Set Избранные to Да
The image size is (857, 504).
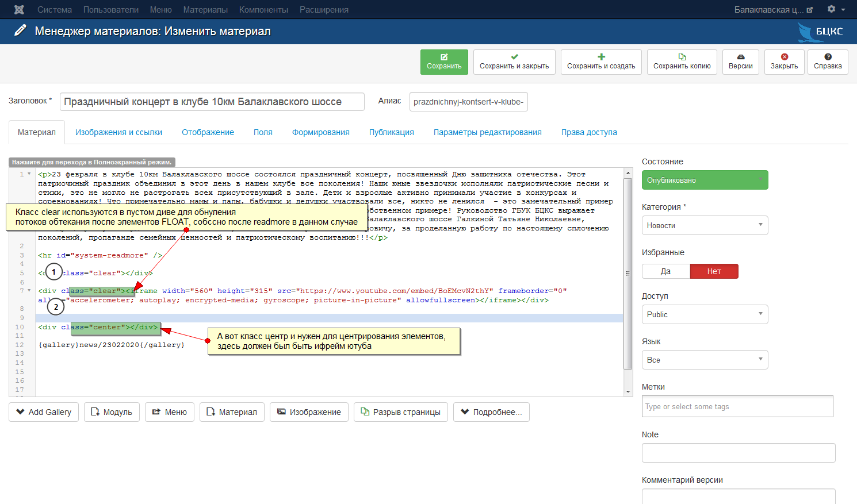[x=666, y=271]
